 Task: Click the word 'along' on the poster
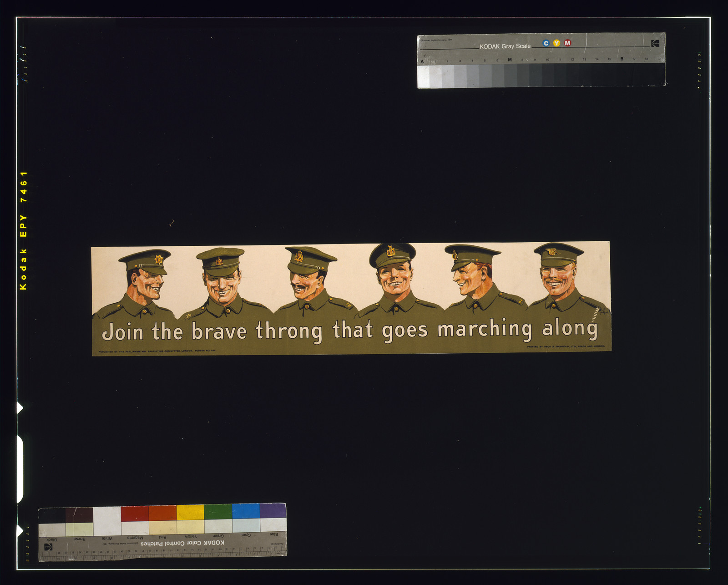click(570, 329)
